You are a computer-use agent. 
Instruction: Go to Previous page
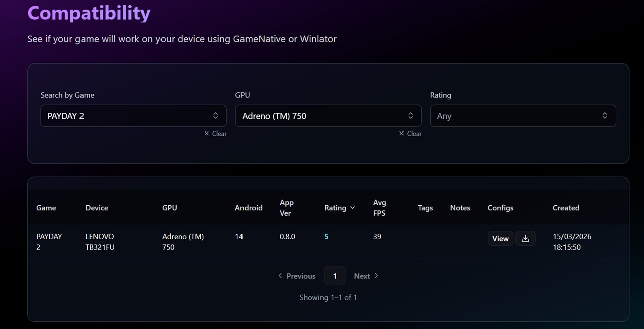pyautogui.click(x=297, y=276)
